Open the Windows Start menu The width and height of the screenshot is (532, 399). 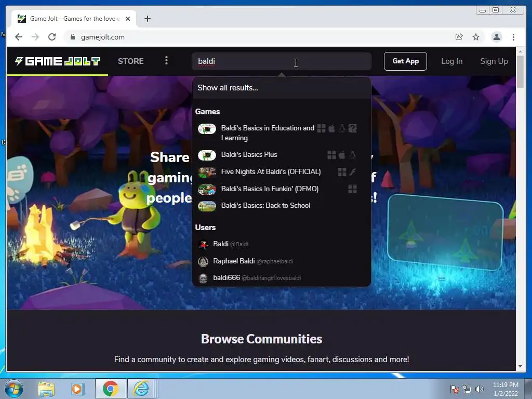[14, 389]
